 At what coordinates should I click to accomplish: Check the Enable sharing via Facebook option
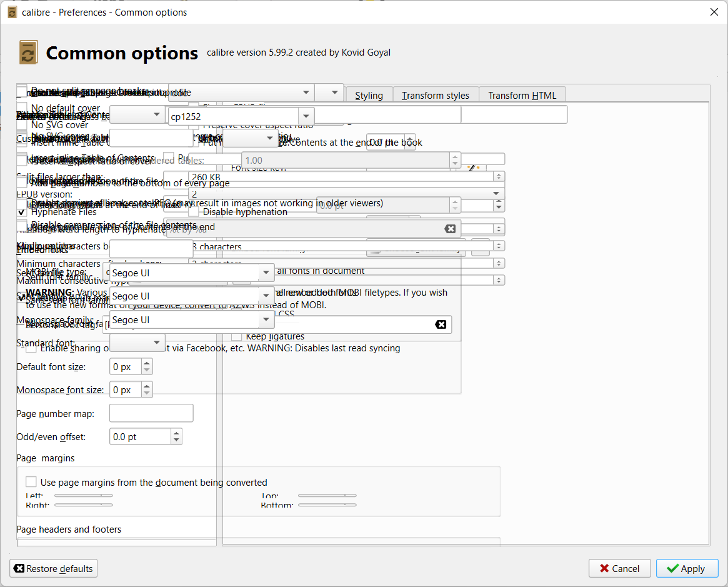tap(31, 348)
